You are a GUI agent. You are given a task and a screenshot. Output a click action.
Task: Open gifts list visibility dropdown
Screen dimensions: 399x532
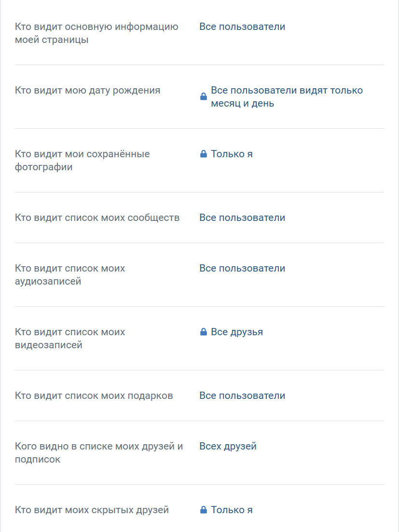(242, 396)
